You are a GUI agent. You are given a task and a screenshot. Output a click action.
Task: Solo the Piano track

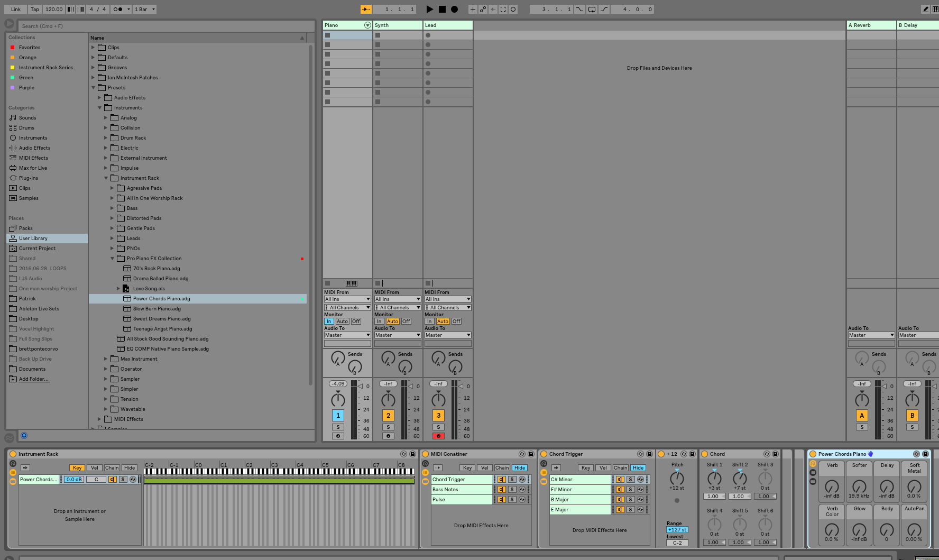[x=338, y=427]
